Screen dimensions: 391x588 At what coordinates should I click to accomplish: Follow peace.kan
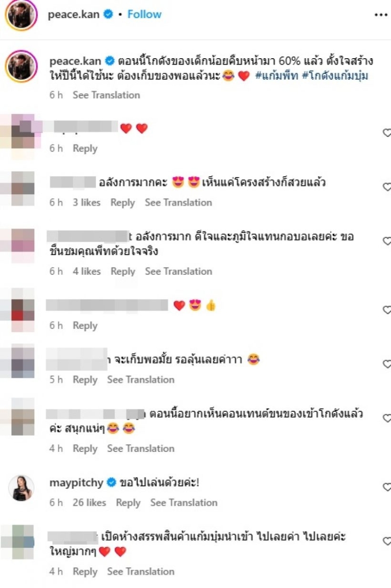click(x=144, y=15)
